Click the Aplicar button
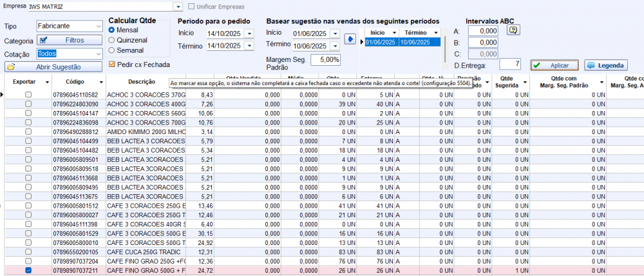Viewport: 644px width, 276px height. click(x=554, y=66)
